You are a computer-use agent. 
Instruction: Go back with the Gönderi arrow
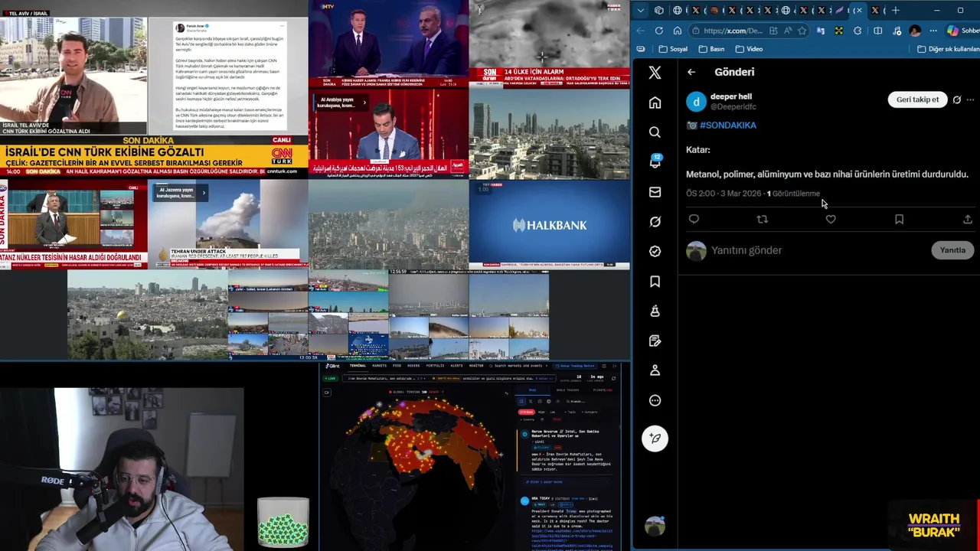pyautogui.click(x=691, y=72)
